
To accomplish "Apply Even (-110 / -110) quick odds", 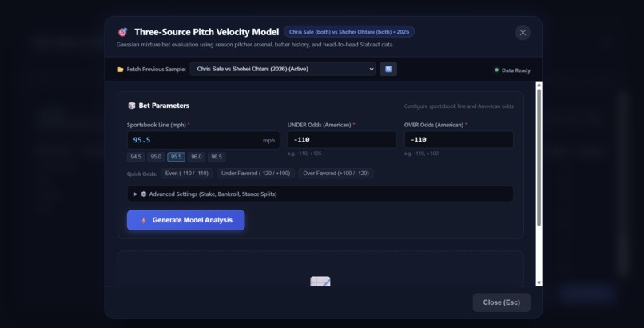I will tap(187, 174).
